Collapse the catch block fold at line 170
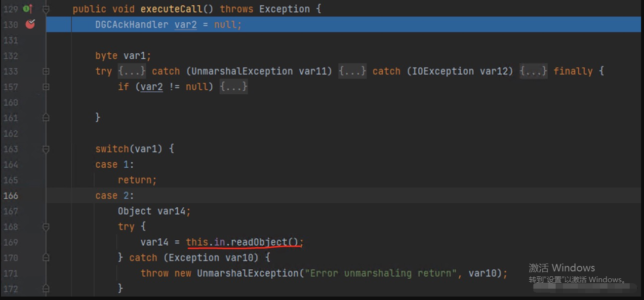Image resolution: width=644 pixels, height=300 pixels. (x=46, y=258)
